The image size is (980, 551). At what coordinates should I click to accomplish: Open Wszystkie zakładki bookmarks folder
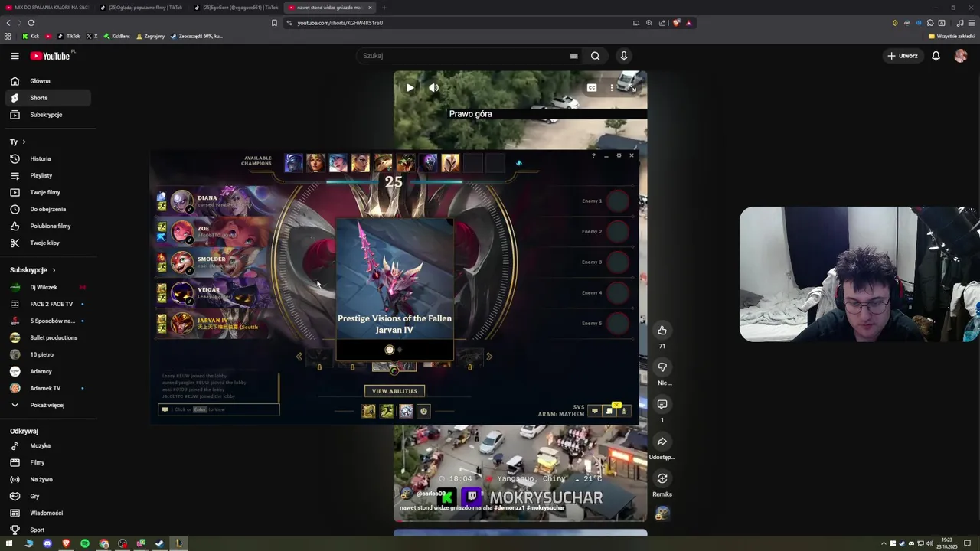pos(951,36)
